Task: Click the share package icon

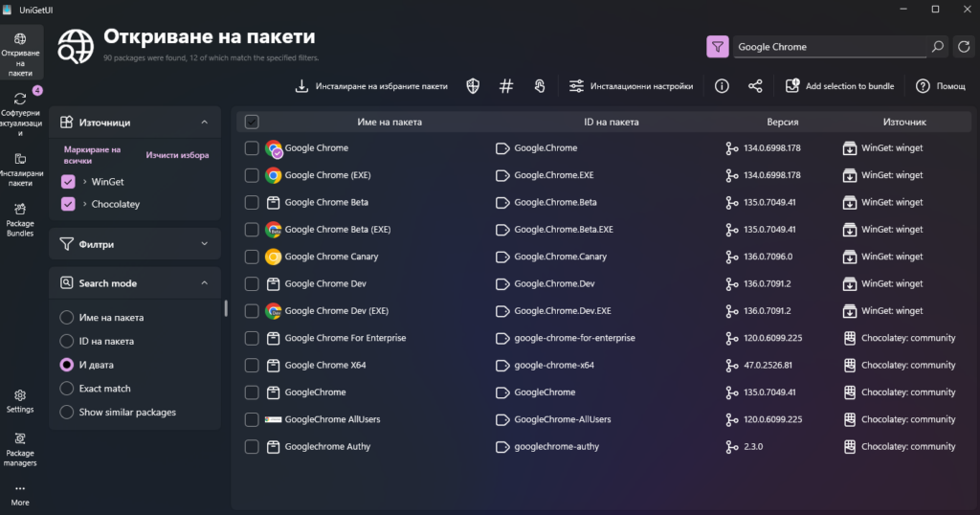Action: click(x=755, y=86)
